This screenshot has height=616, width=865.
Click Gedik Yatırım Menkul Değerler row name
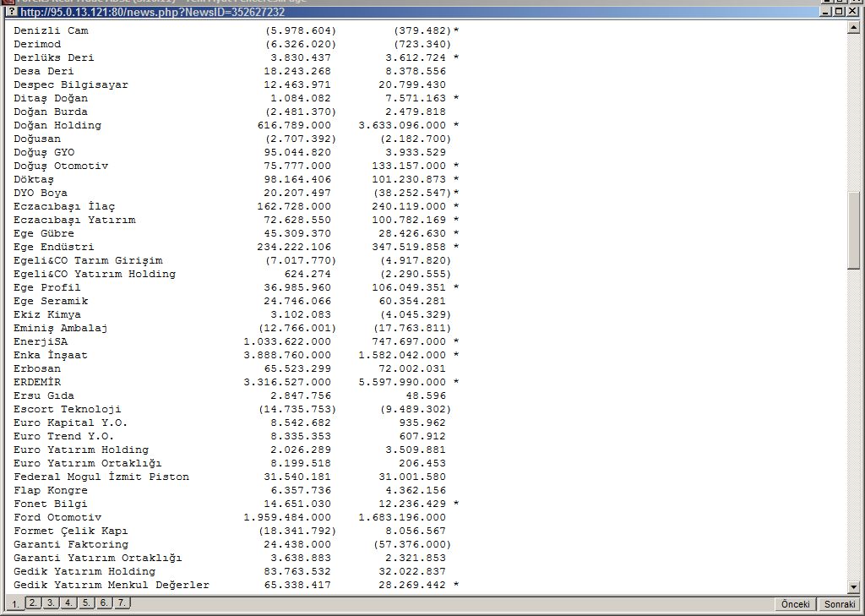tap(112, 585)
